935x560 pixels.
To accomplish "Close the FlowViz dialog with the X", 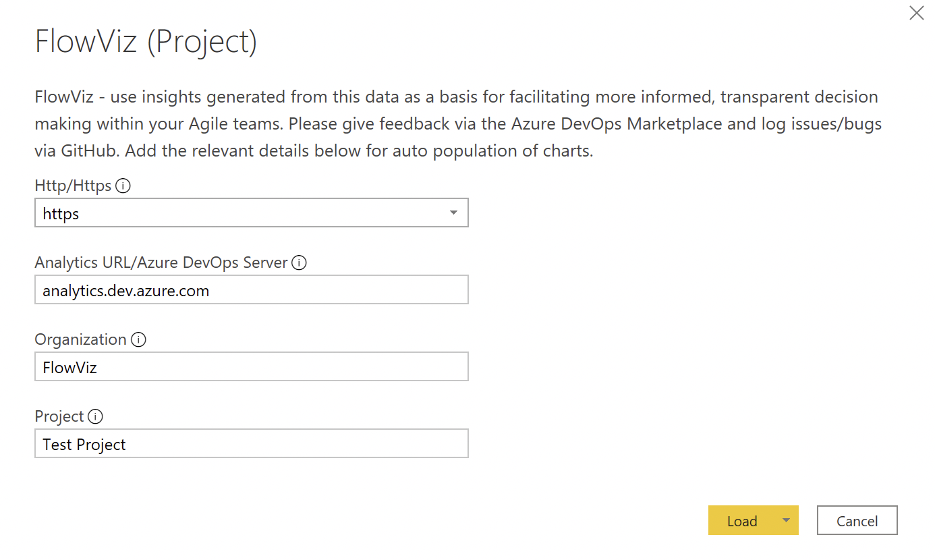I will point(916,13).
